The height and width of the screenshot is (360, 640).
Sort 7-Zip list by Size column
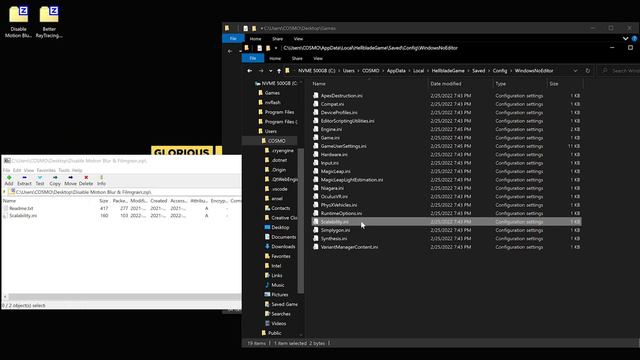[104, 201]
